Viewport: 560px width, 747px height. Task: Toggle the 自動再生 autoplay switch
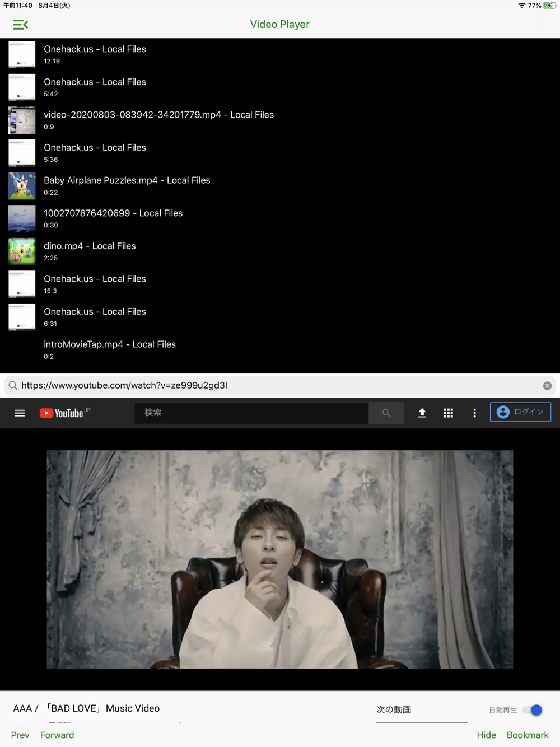533,710
